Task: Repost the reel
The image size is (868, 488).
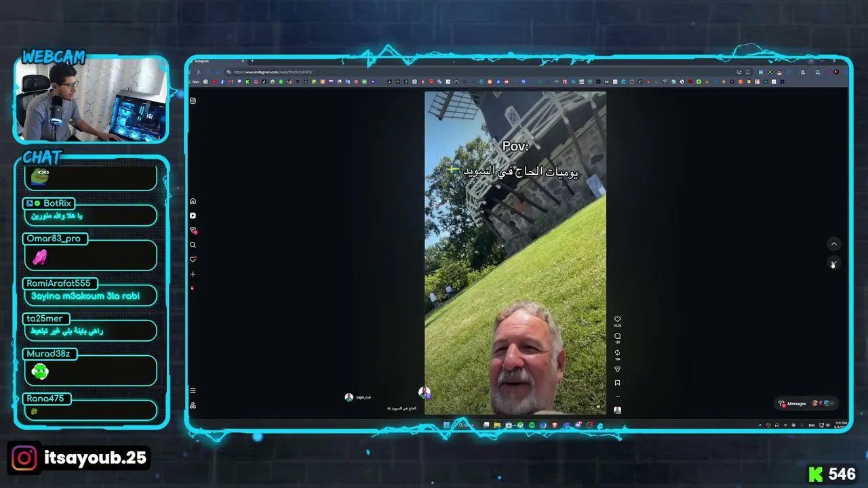Action: pos(617,353)
